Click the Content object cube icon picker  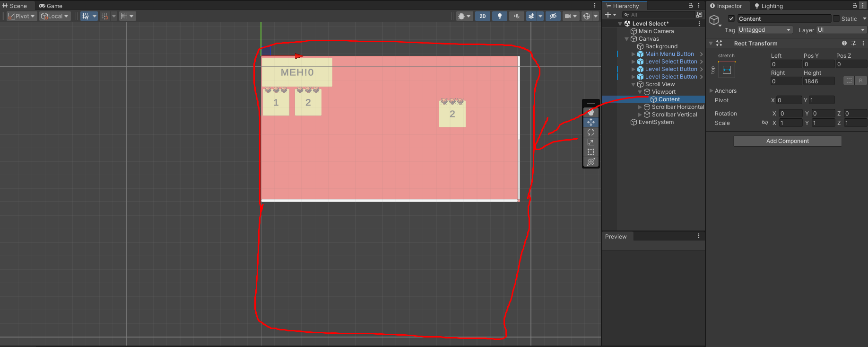[x=715, y=20]
